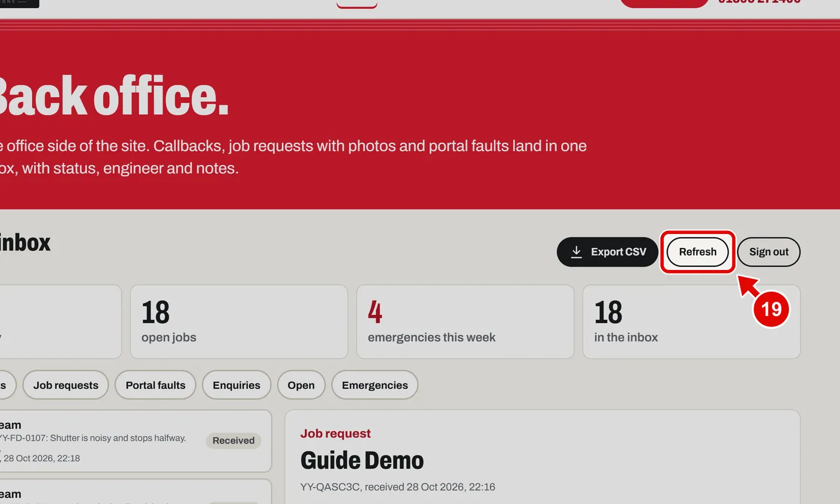Click the 18 in the inbox card

[691, 322]
